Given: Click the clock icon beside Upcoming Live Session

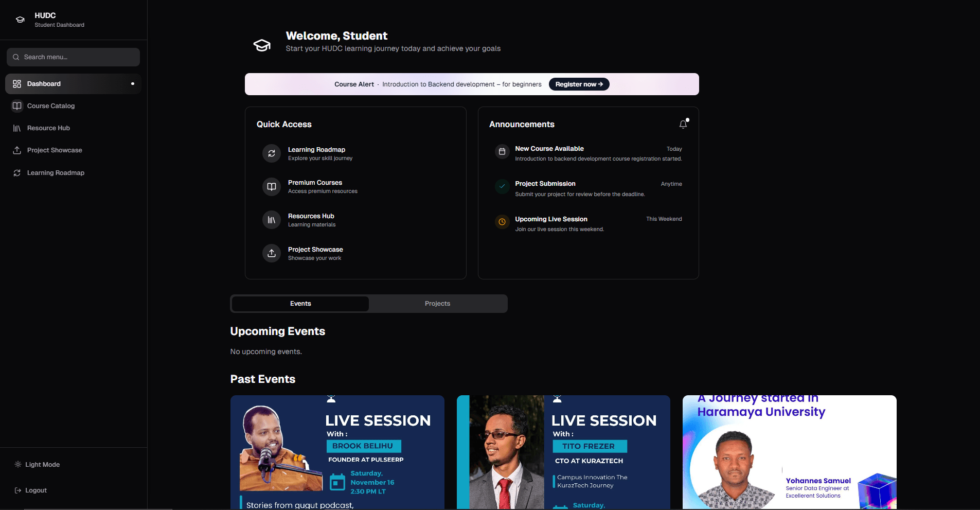Looking at the screenshot, I should 502,222.
